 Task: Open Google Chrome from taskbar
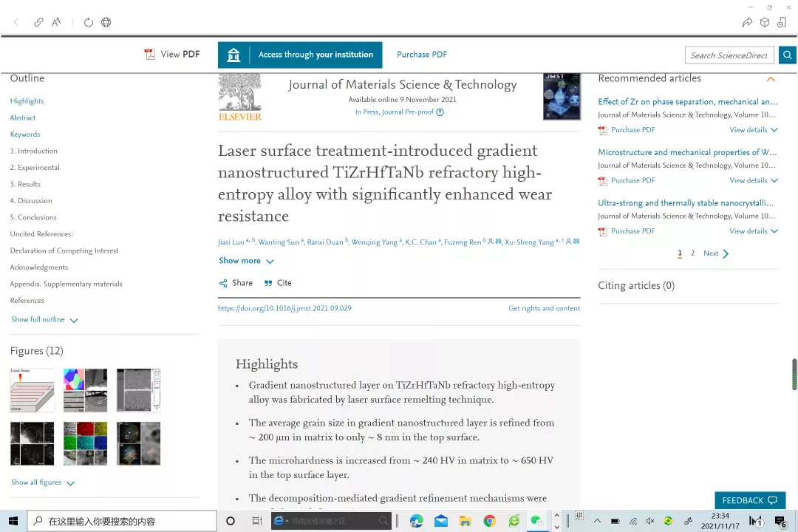click(489, 521)
